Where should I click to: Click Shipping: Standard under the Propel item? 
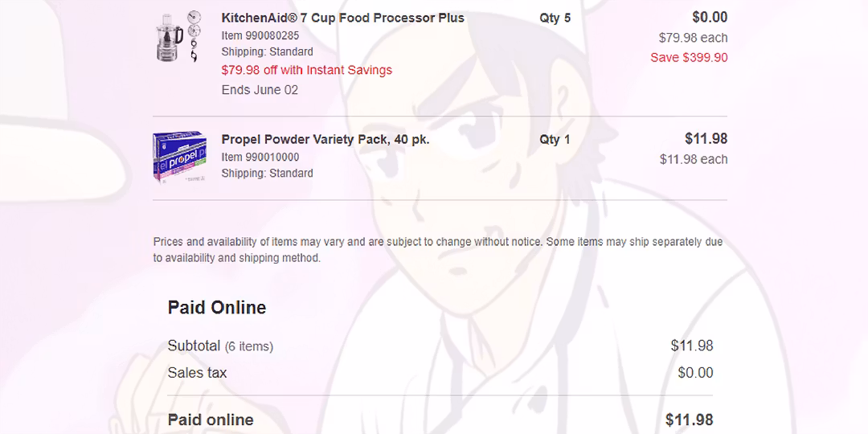267,173
